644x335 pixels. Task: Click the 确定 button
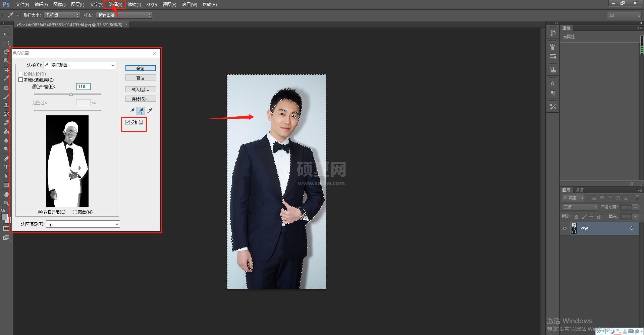click(x=141, y=68)
